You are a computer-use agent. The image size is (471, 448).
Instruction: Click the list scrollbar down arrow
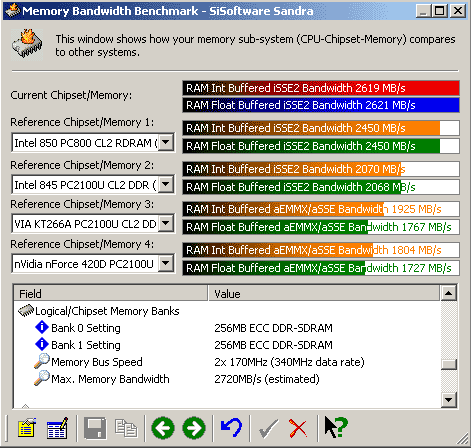coord(449,400)
